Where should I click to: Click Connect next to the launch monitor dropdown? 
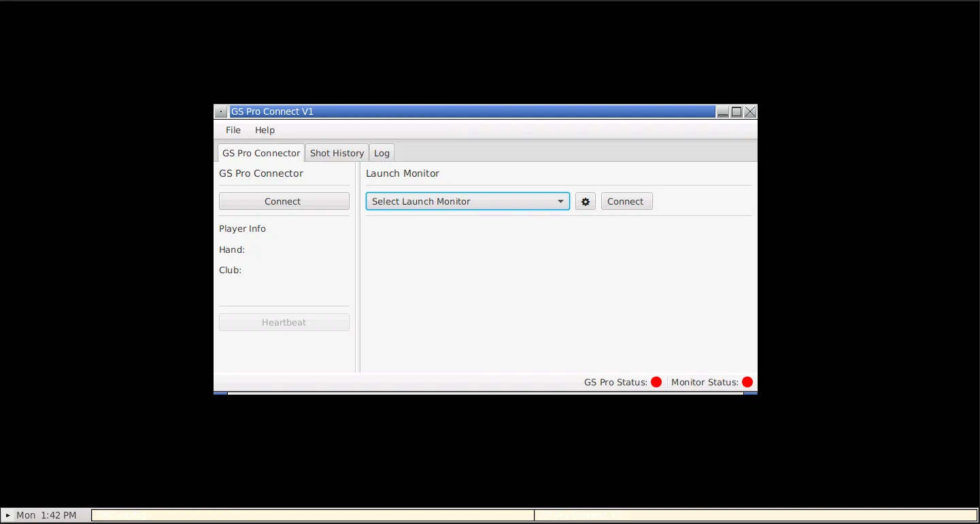pos(626,200)
